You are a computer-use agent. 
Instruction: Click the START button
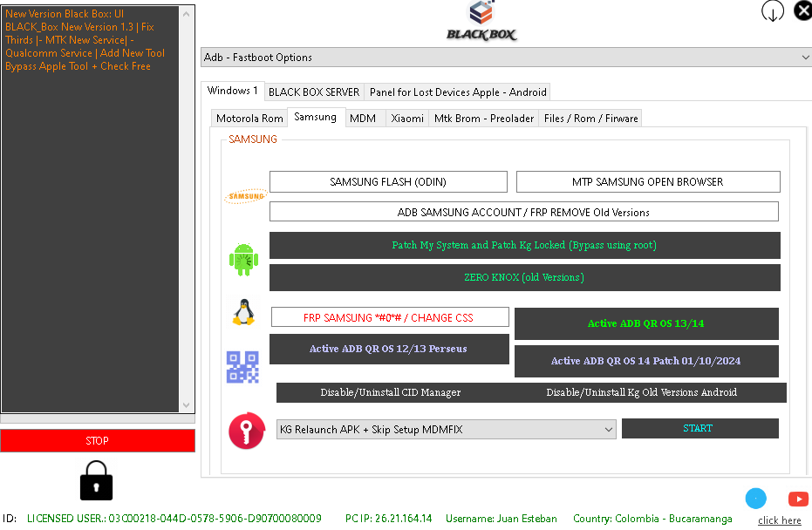coord(699,428)
